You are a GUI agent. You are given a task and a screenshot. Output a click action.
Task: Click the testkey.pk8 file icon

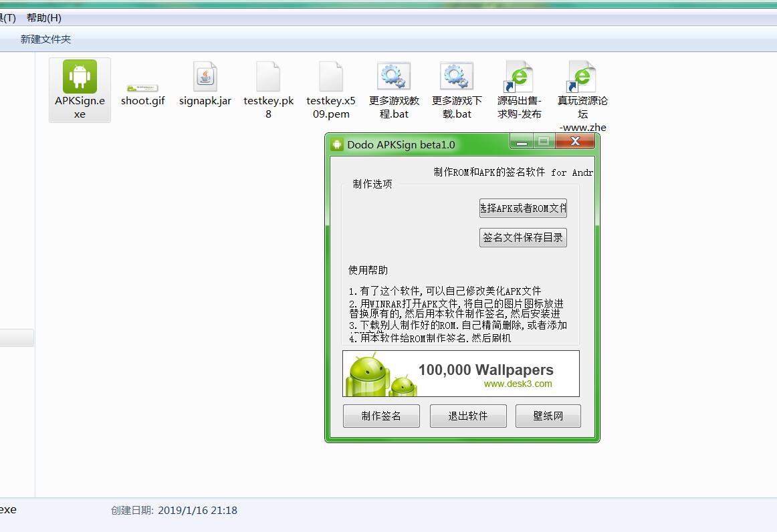pyautogui.click(x=268, y=77)
